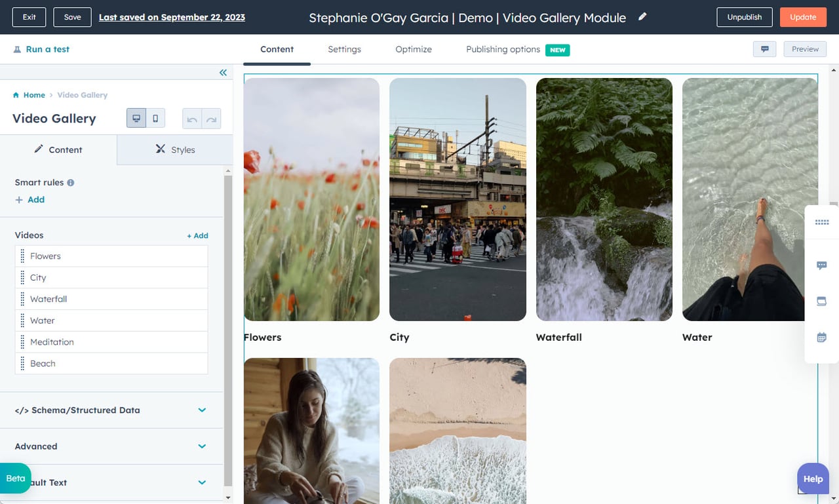Image resolution: width=839 pixels, height=504 pixels.
Task: Click the Preview button
Action: [805, 49]
